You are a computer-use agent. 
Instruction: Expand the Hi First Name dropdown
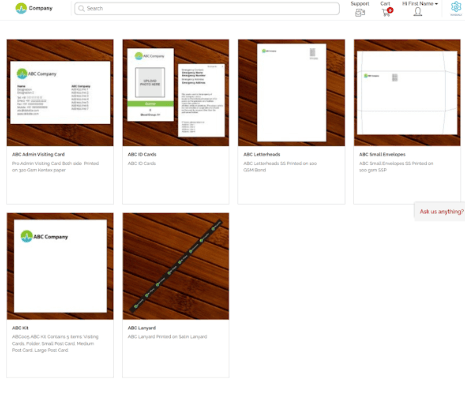pyautogui.click(x=420, y=4)
